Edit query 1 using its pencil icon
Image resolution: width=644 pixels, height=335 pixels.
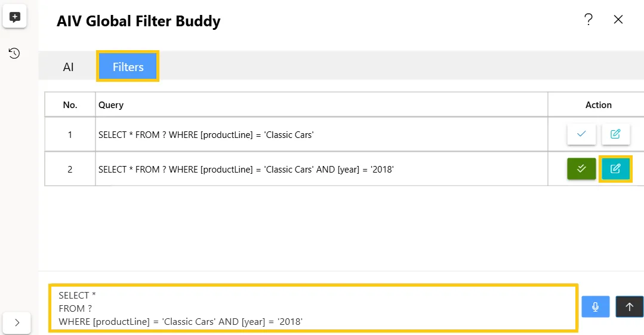point(615,134)
